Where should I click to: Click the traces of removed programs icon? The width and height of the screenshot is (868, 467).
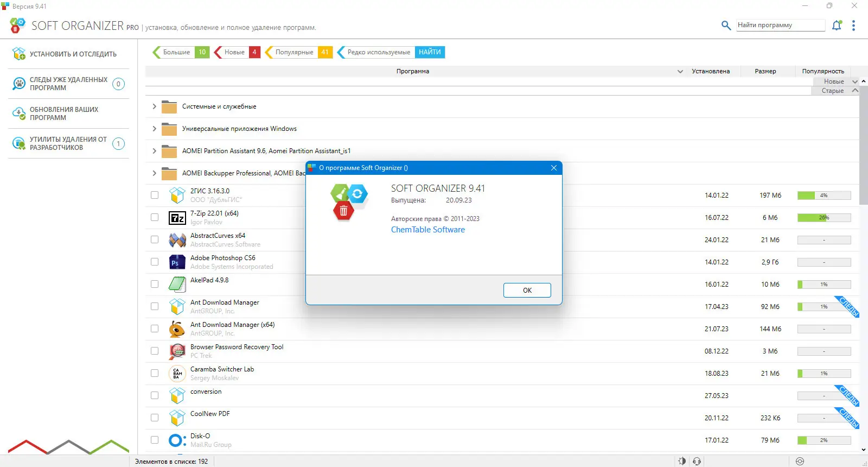[19, 84]
